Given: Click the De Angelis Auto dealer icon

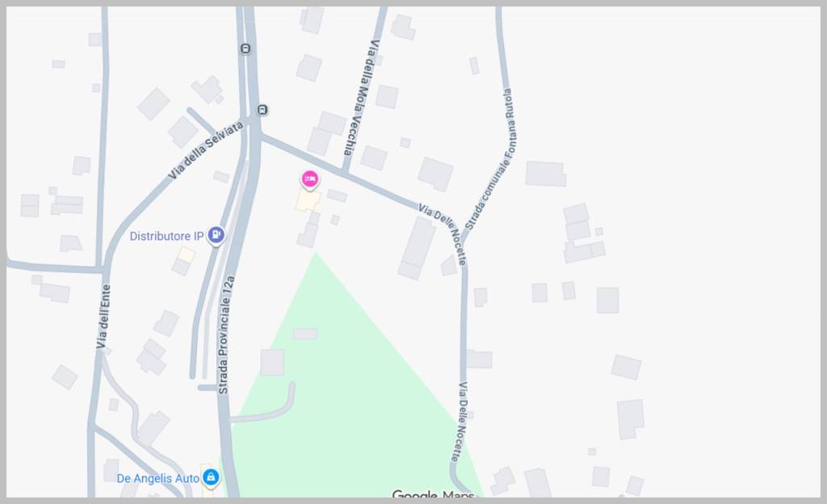Looking at the screenshot, I should click(x=211, y=477).
